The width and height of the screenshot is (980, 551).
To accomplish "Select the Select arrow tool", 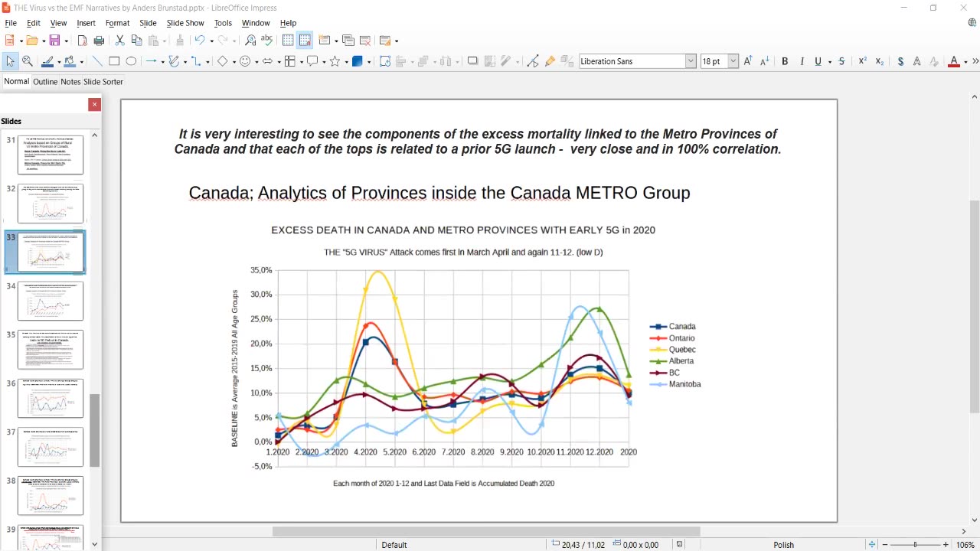I will point(11,61).
